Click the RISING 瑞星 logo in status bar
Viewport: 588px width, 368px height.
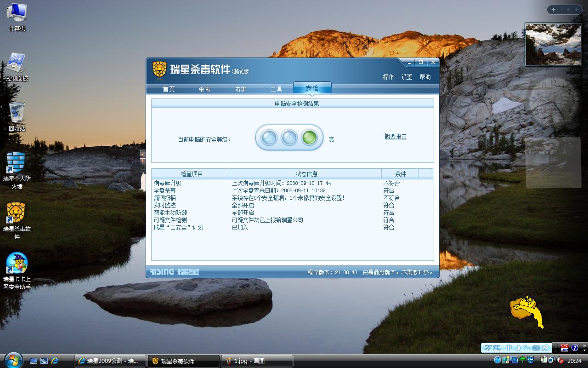(x=175, y=272)
